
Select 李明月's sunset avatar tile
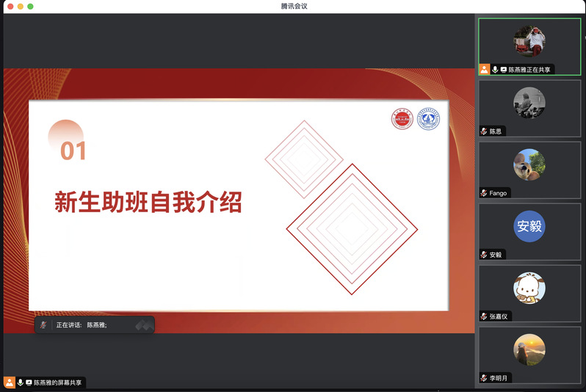[x=529, y=349]
